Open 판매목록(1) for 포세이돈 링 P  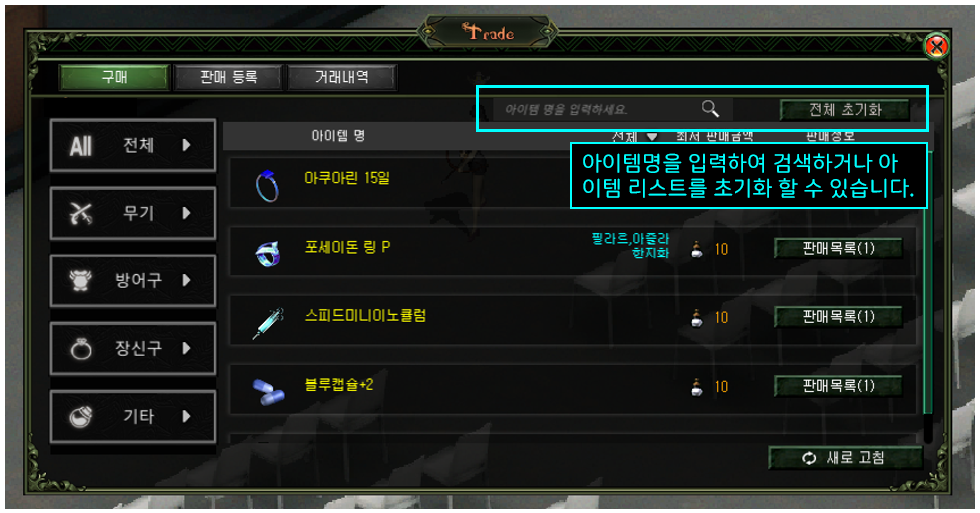[x=838, y=249]
